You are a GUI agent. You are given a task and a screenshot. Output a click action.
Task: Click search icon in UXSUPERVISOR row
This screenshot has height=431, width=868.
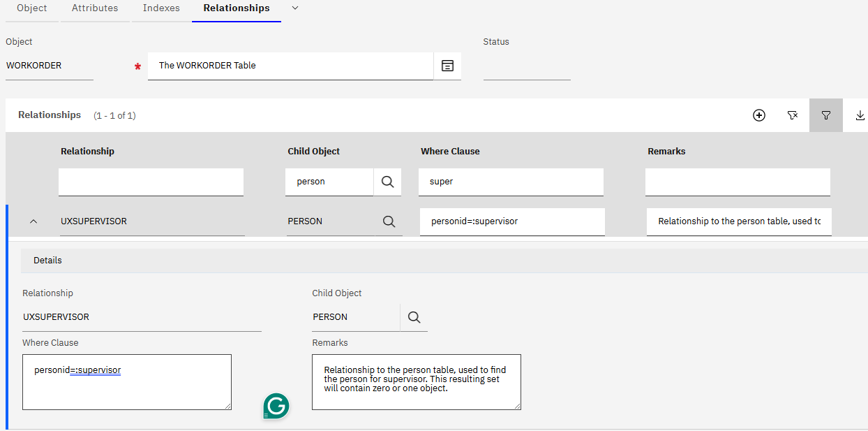tap(389, 221)
